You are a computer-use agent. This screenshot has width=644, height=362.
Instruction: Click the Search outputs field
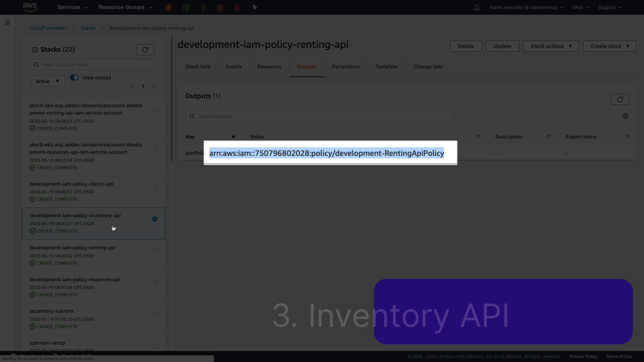[319, 116]
